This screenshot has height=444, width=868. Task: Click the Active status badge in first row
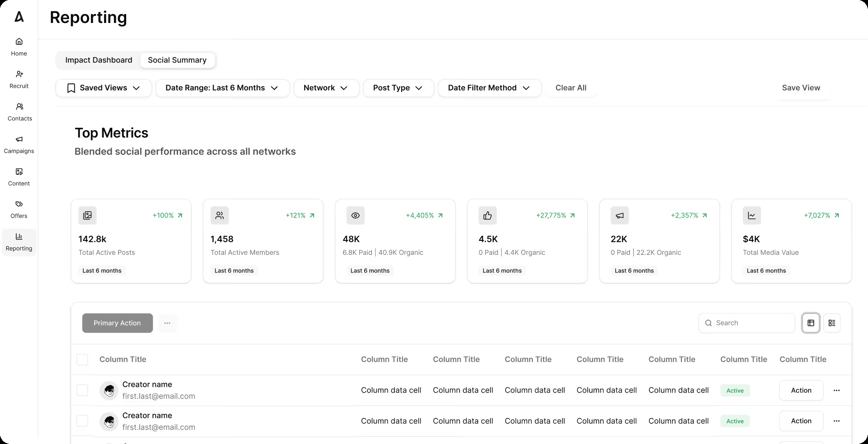pyautogui.click(x=735, y=390)
